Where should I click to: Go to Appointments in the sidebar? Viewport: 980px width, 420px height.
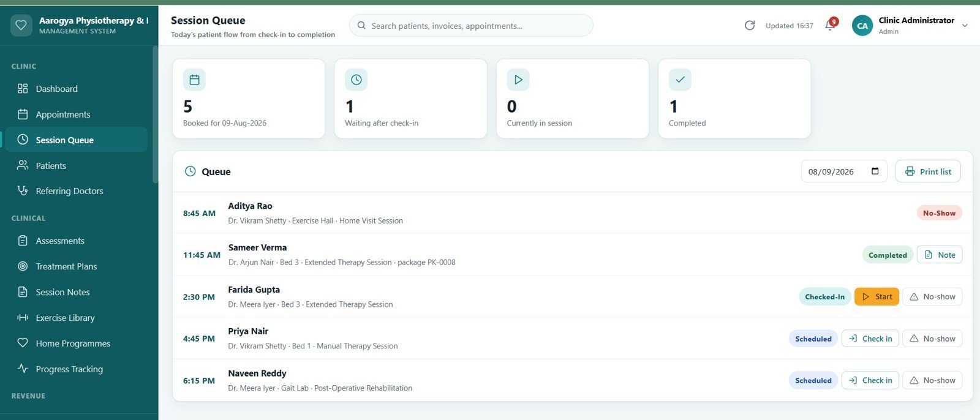tap(77, 114)
